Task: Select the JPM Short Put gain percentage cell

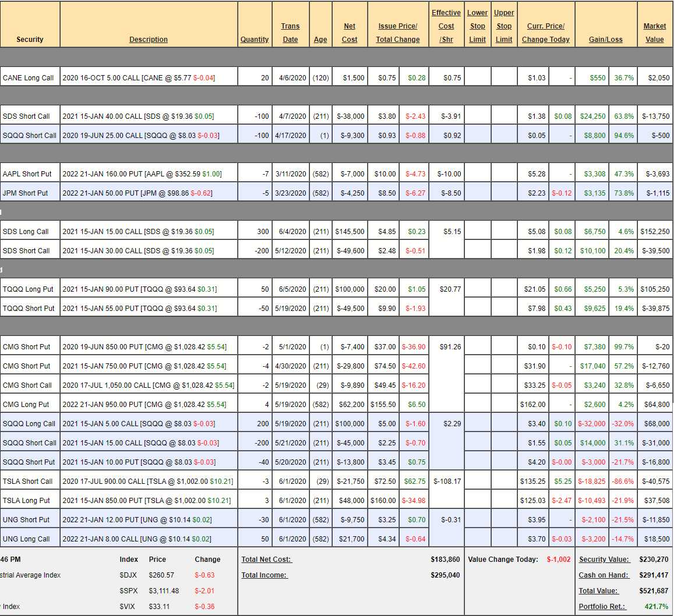Action: click(623, 193)
